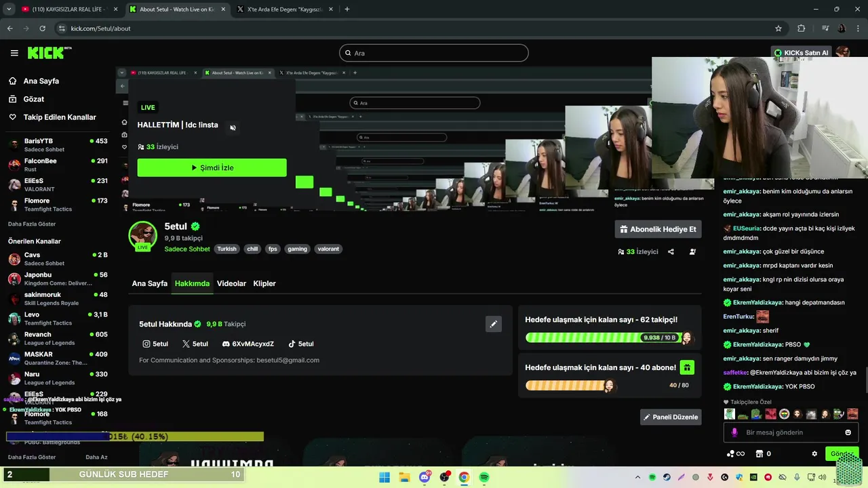
Task: Click the KICK logo
Action: click(49, 53)
